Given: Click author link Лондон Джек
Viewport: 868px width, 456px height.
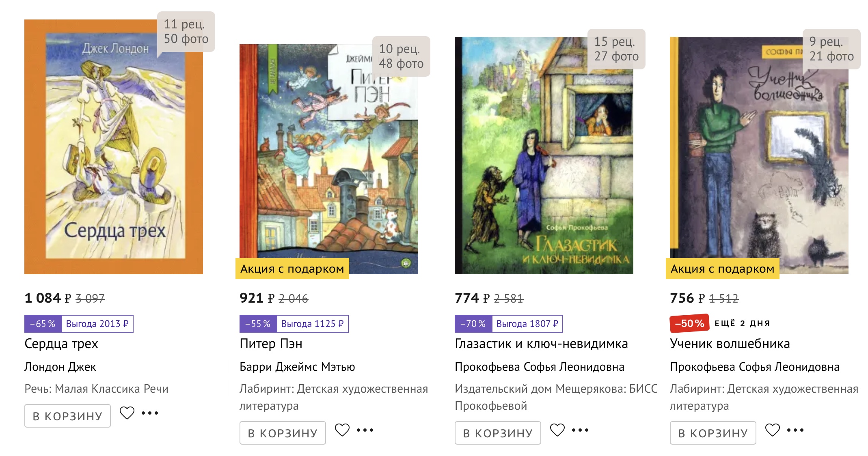Looking at the screenshot, I should (60, 367).
